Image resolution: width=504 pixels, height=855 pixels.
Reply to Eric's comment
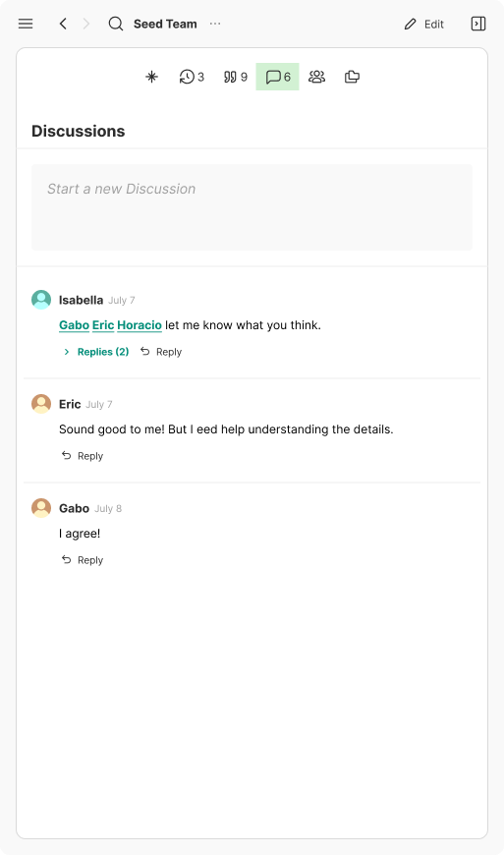[x=83, y=456]
